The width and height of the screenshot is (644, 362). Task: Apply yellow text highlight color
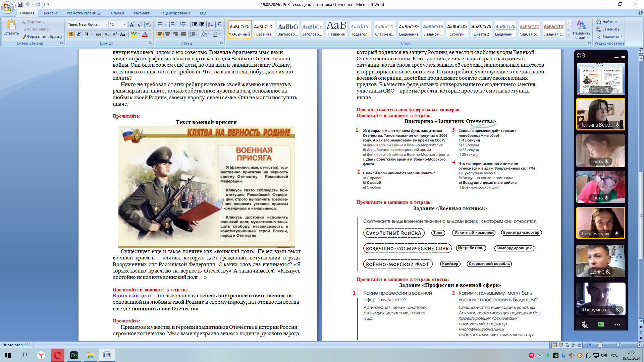[x=133, y=34]
